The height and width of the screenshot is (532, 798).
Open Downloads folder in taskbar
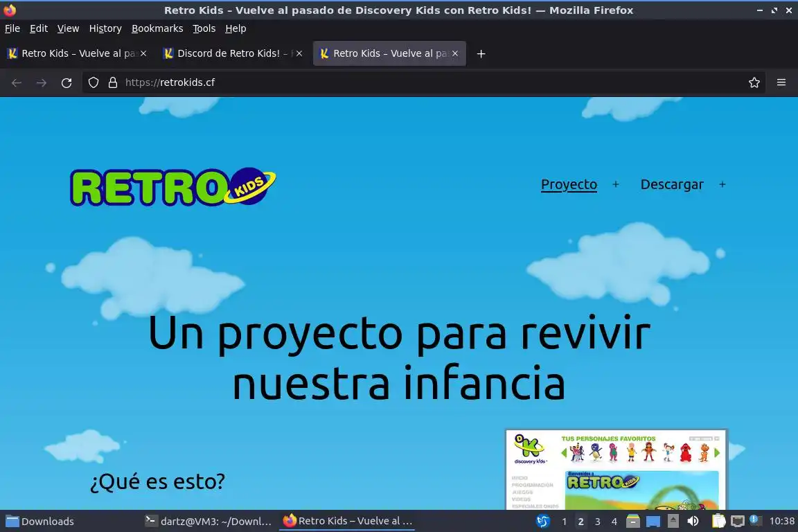pos(39,522)
